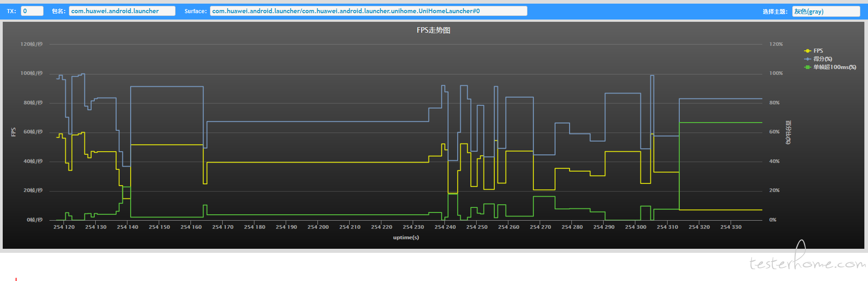The image size is (868, 281).
Task: Click the 254 130 x-axis label
Action: point(96,227)
